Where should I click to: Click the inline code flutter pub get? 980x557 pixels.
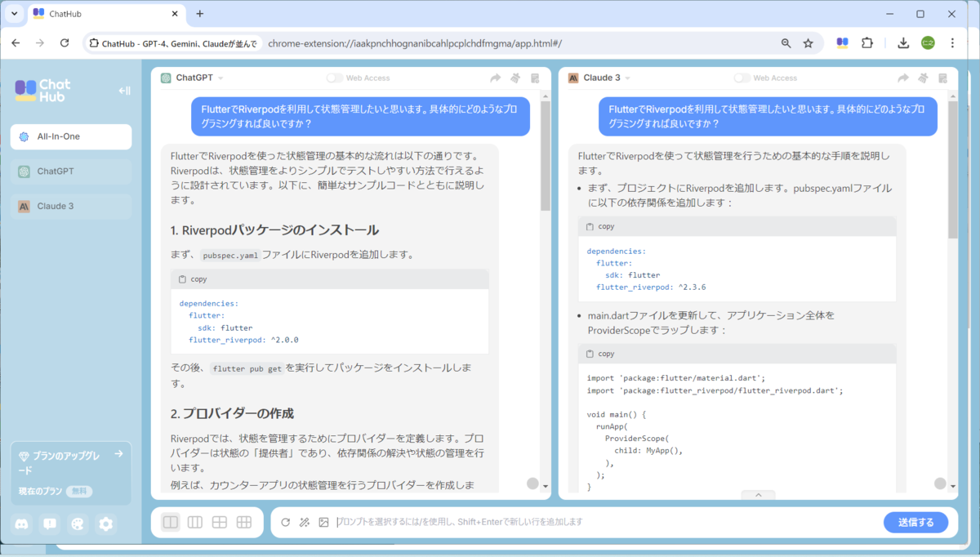[247, 368]
